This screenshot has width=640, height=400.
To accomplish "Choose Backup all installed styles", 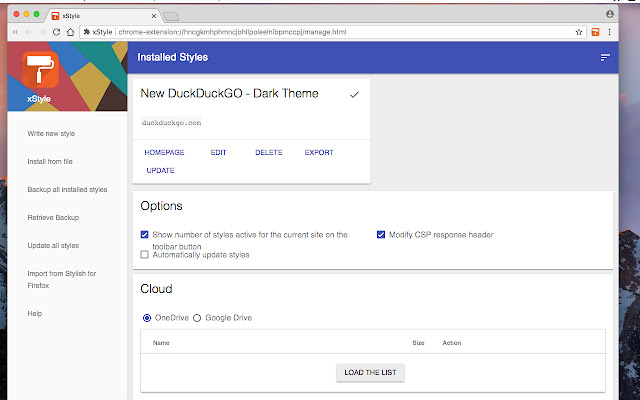I will (67, 189).
